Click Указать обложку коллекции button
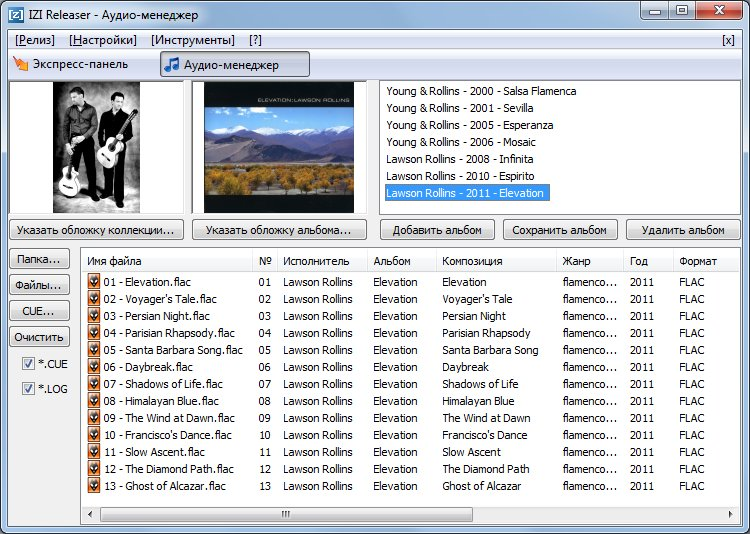750x534 pixels. point(96,230)
